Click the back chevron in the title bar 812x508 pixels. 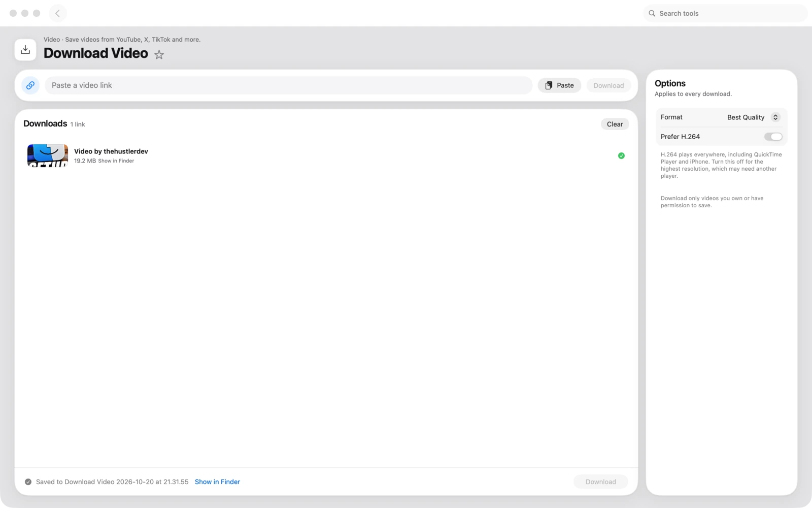[58, 13]
